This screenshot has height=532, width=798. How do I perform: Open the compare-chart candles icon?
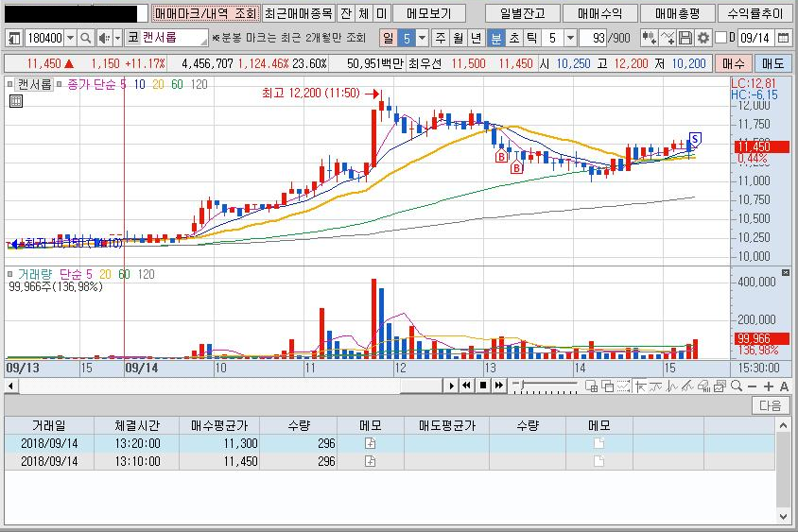click(x=649, y=38)
